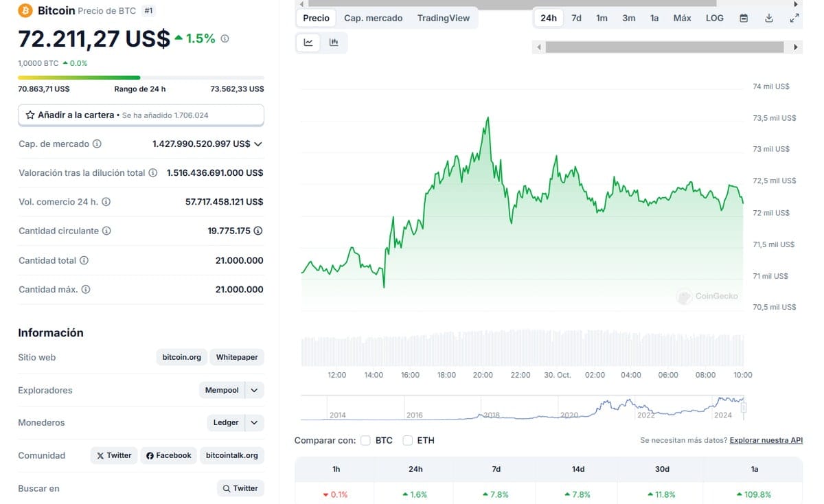Image resolution: width=824 pixels, height=504 pixels.
Task: Click left arrow of chart horizontal scrollbar
Action: 539,47
